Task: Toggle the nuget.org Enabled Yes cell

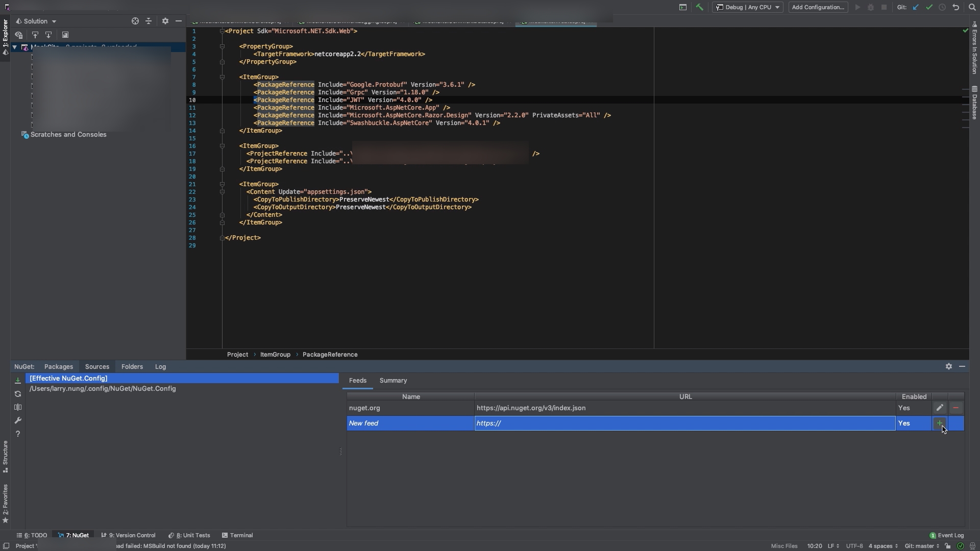Action: [x=914, y=408]
